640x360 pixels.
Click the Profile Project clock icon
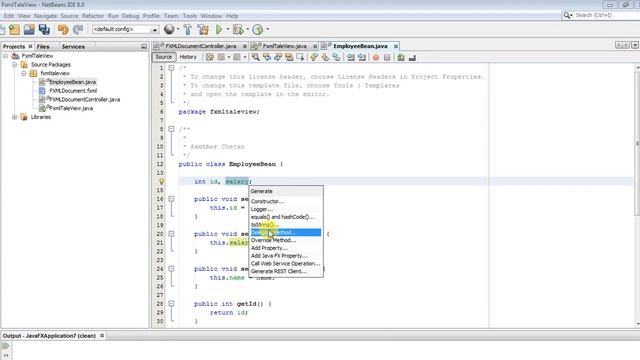pos(257,29)
